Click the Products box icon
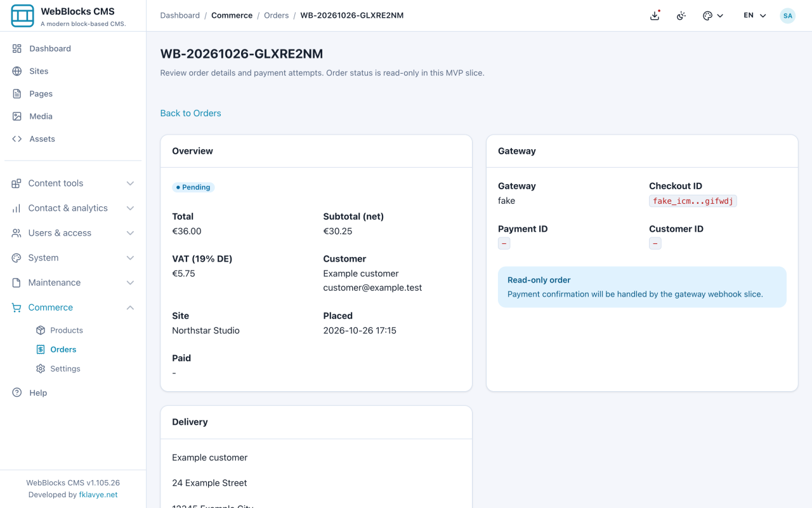 [x=41, y=330]
